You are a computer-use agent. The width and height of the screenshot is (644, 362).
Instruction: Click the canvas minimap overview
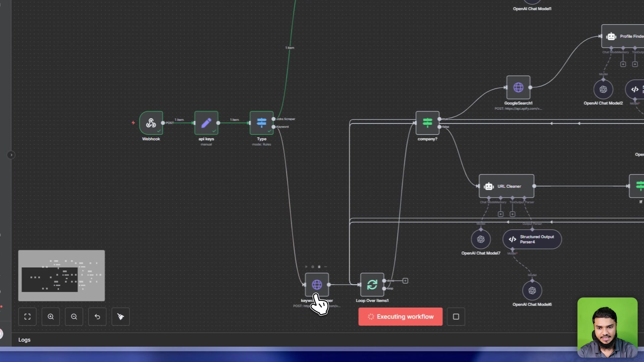tap(61, 276)
